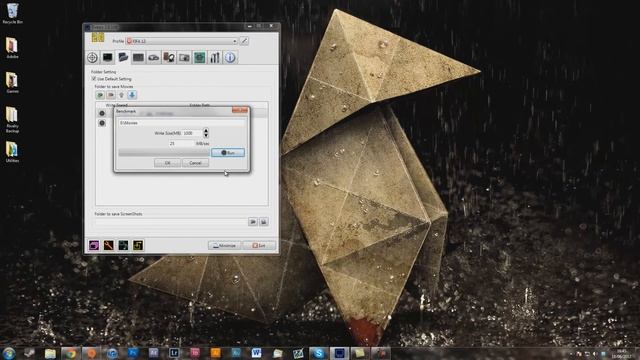640x360 pixels.
Task: Open Firefox from the taskbar
Action: (91, 353)
